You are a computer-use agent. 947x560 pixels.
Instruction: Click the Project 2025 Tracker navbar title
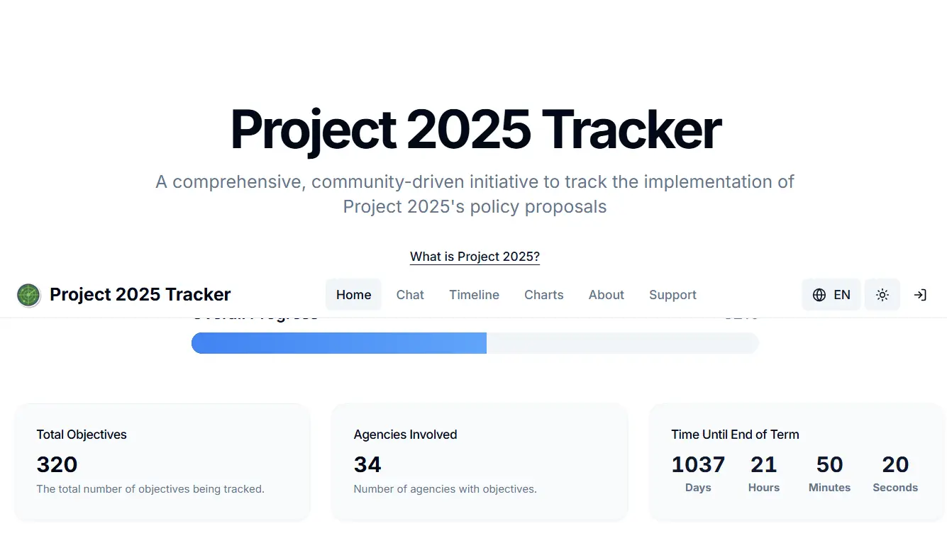click(140, 295)
